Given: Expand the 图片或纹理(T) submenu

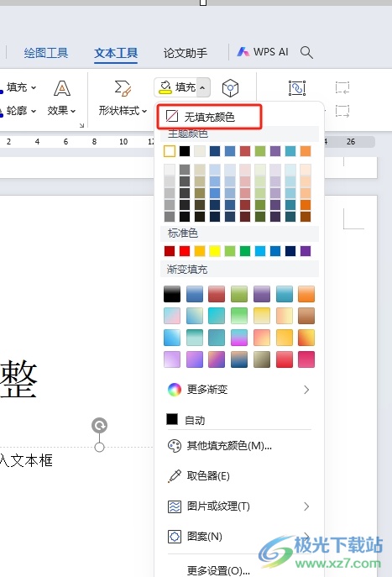Looking at the screenshot, I should 238,506.
